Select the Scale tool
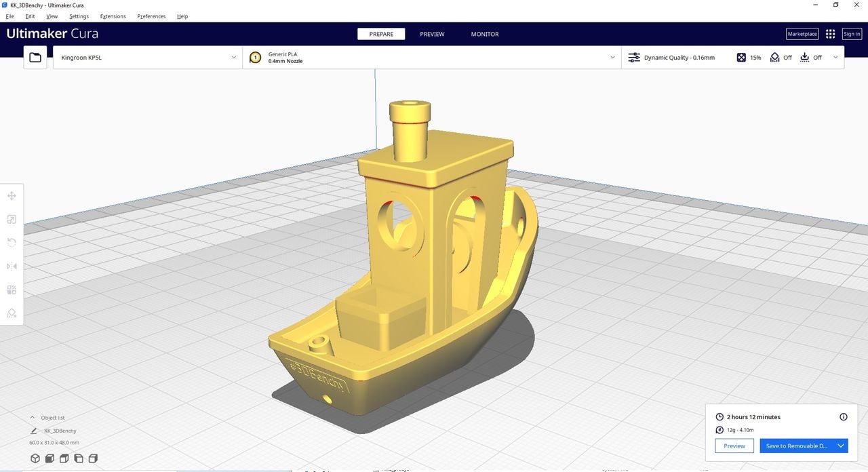This screenshot has height=472, width=868. click(12, 218)
